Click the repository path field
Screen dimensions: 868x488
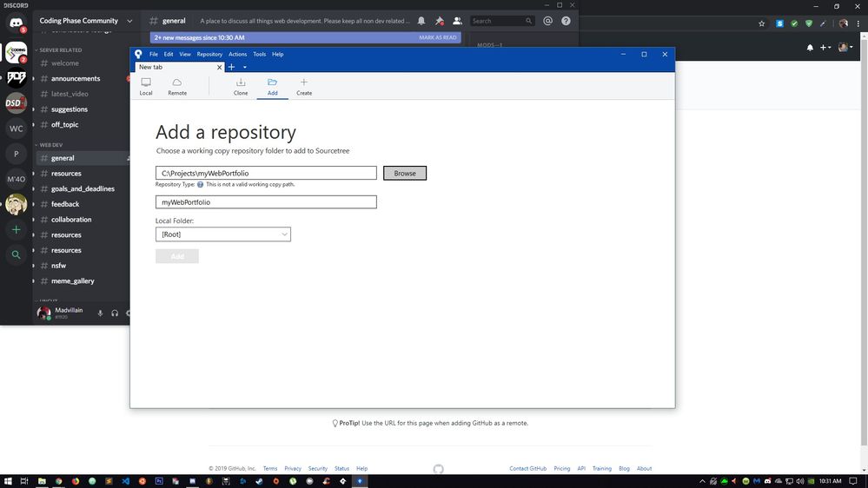click(266, 173)
